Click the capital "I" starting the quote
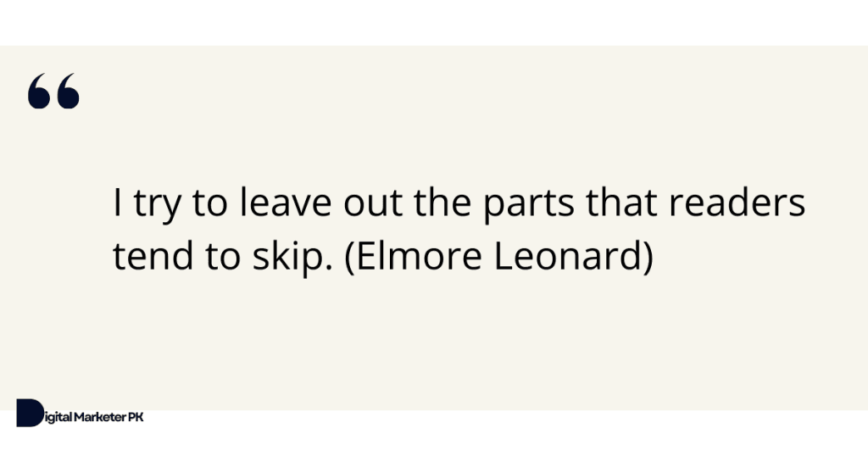 117,203
